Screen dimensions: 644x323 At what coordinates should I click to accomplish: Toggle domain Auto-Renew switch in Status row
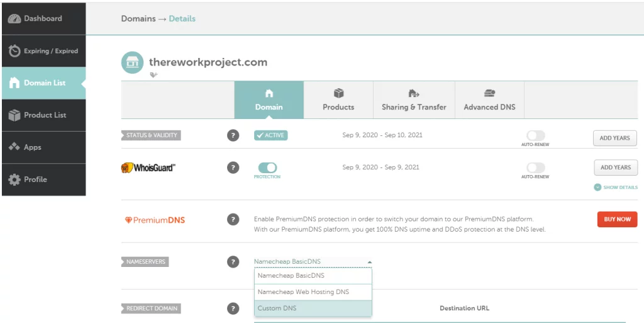[x=536, y=135]
